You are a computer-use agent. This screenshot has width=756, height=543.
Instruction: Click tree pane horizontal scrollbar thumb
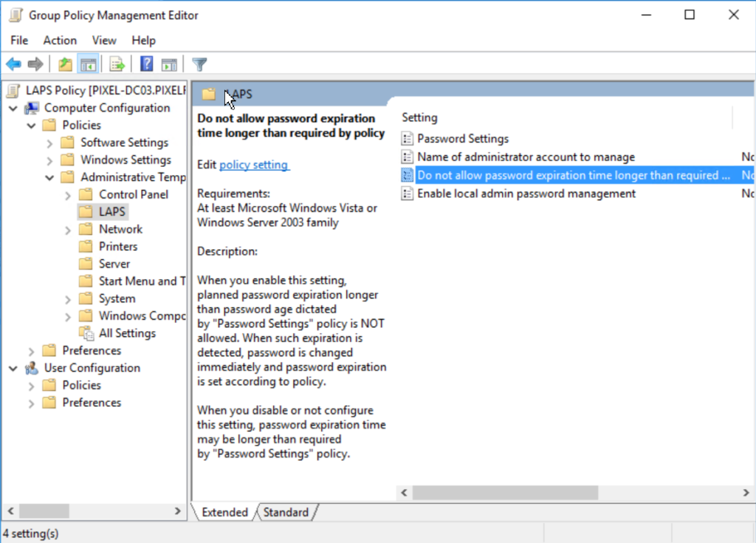(x=44, y=510)
